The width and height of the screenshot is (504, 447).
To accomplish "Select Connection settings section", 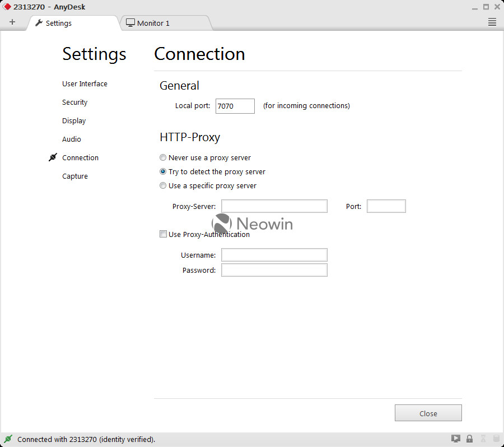I will tap(80, 157).
